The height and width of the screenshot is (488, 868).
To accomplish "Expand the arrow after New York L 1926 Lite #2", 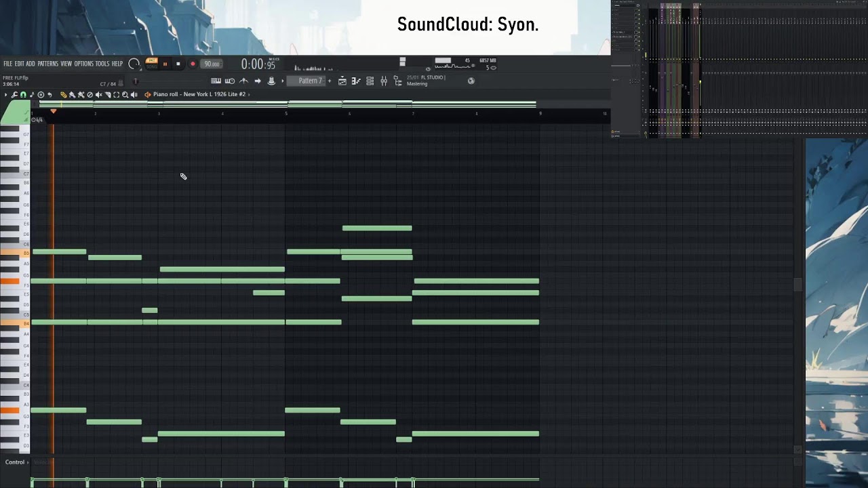I will (249, 94).
